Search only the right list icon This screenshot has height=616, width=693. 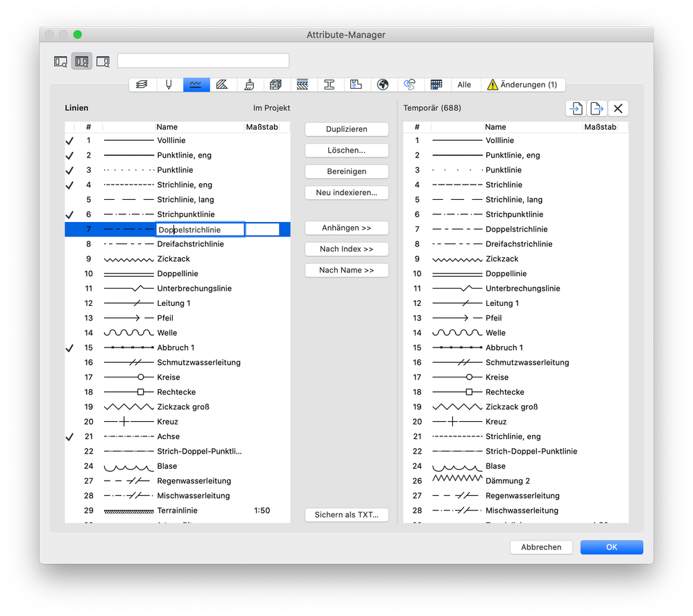pos(103,62)
